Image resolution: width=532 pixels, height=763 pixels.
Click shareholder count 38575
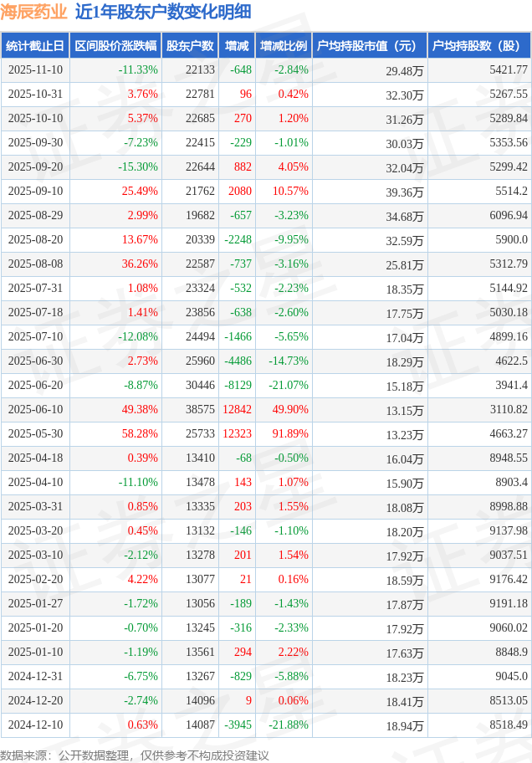pyautogui.click(x=200, y=410)
